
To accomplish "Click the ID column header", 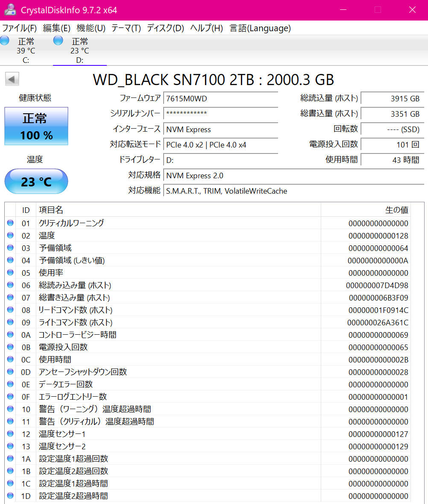I will 26,210.
